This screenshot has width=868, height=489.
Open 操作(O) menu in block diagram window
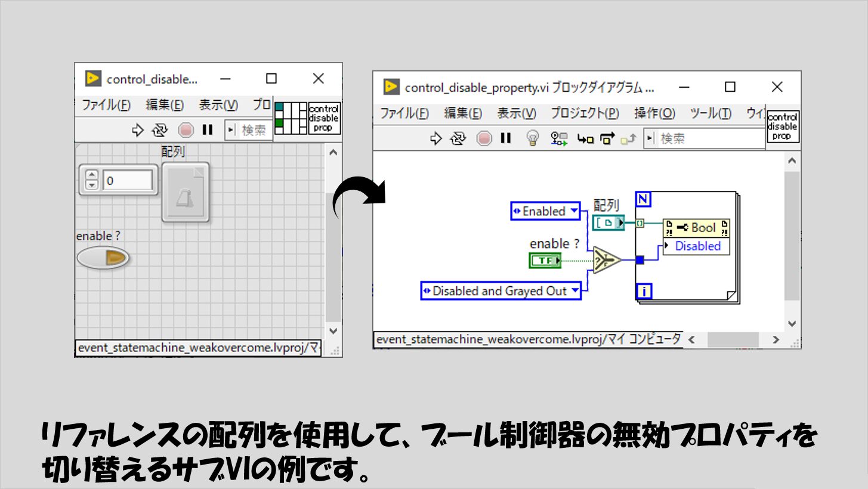(654, 113)
